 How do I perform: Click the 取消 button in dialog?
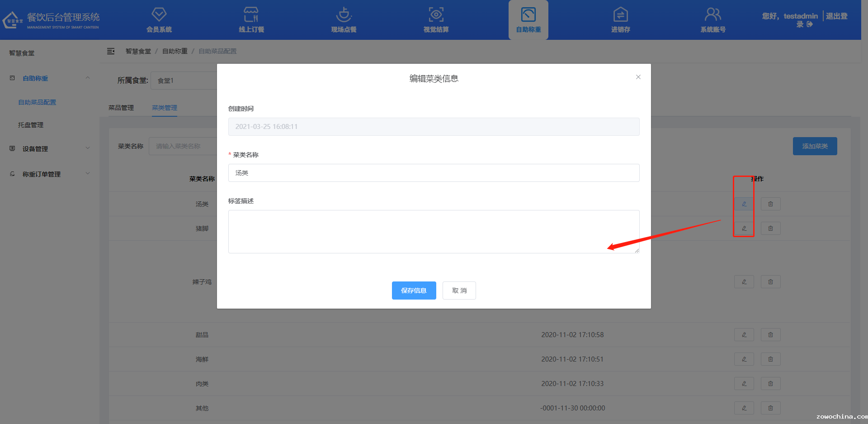pos(459,291)
